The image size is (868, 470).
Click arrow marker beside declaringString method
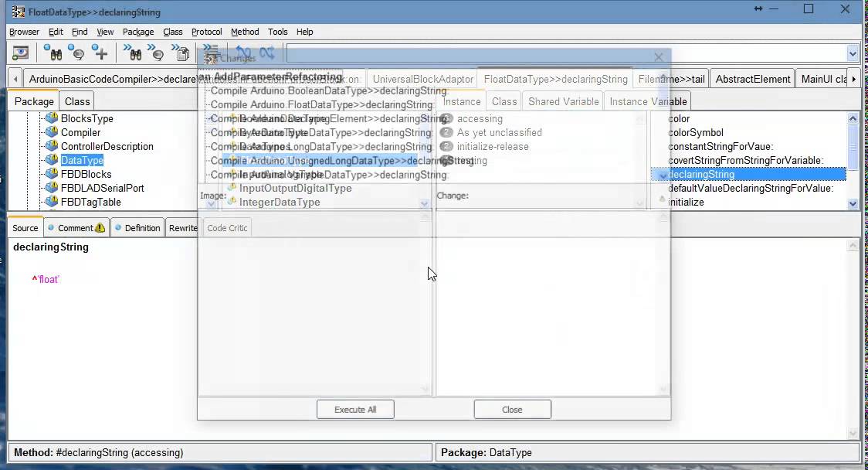pyautogui.click(x=663, y=175)
